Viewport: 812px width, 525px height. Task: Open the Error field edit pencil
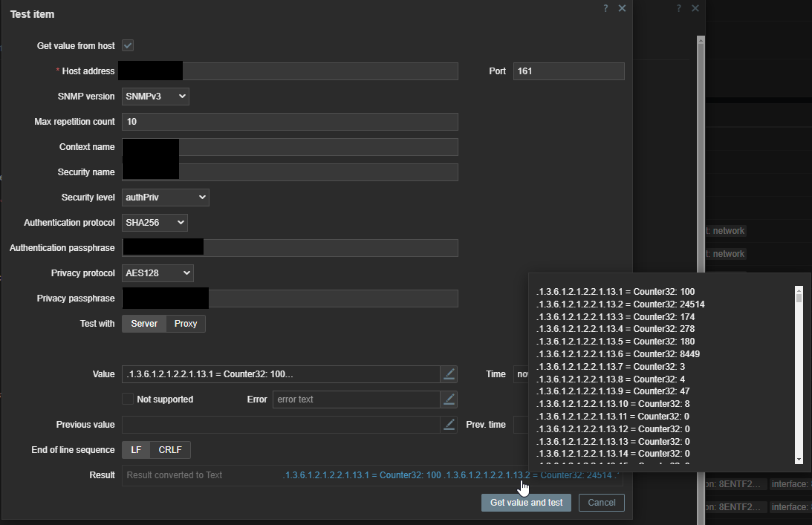[x=449, y=400]
